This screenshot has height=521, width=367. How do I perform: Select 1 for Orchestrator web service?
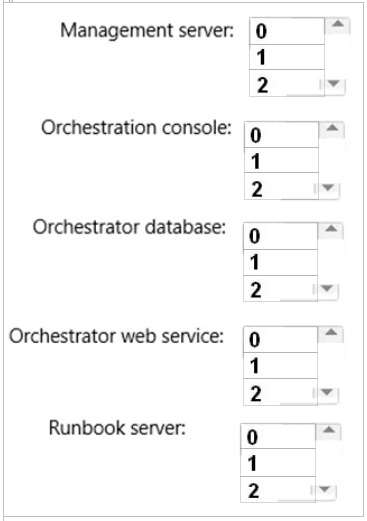[x=280, y=366]
